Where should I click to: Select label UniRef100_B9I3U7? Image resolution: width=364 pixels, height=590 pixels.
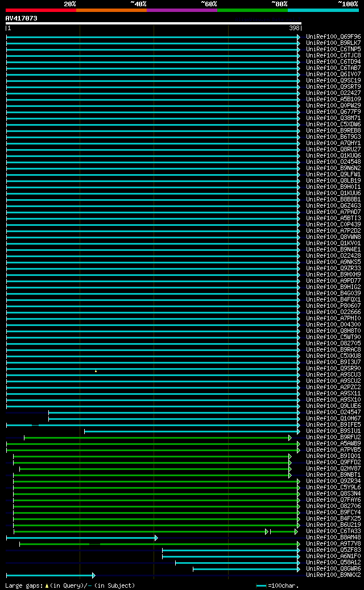333,362
